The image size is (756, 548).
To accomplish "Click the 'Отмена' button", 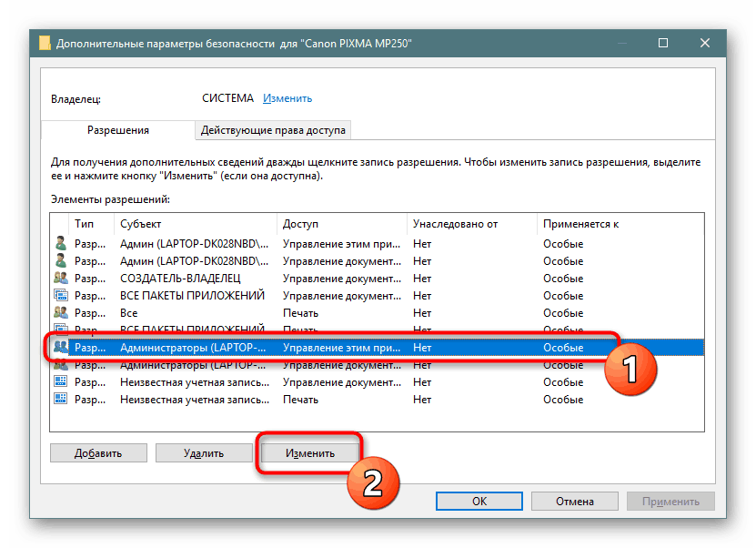I will (575, 502).
